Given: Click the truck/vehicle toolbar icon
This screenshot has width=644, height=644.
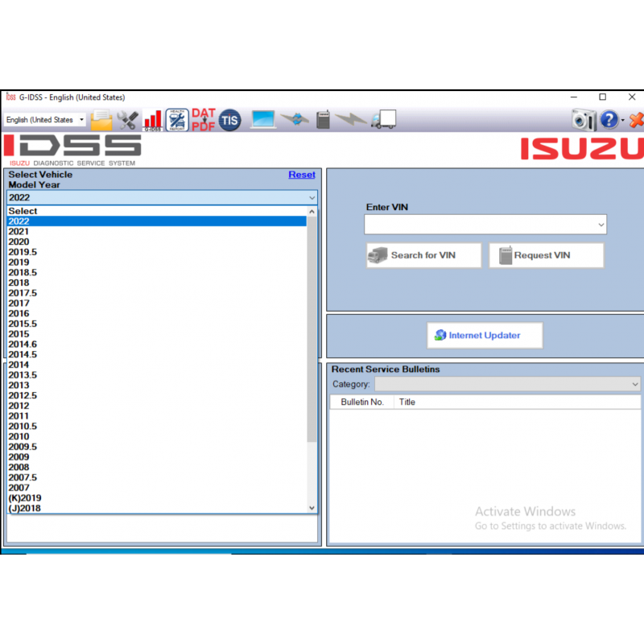Looking at the screenshot, I should click(x=383, y=119).
